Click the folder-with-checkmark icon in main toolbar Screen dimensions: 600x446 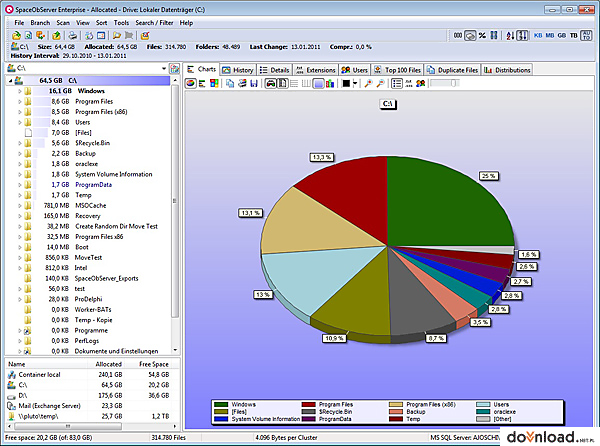[145, 36]
